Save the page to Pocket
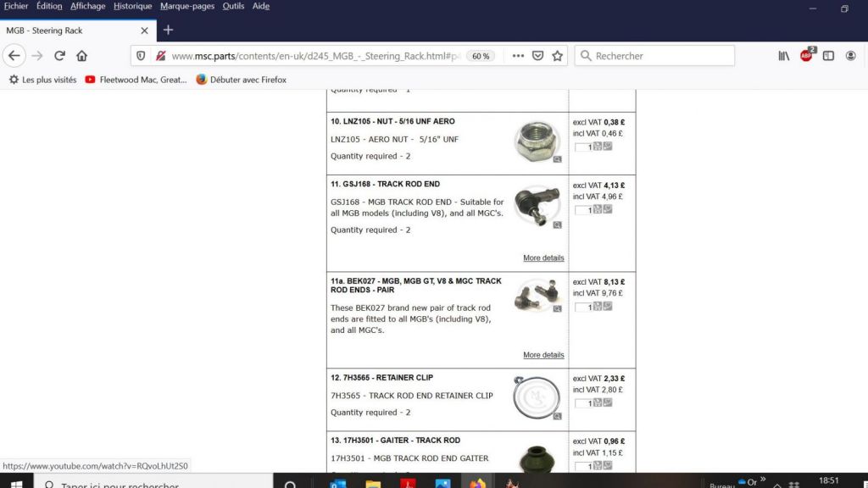 [x=537, y=56]
